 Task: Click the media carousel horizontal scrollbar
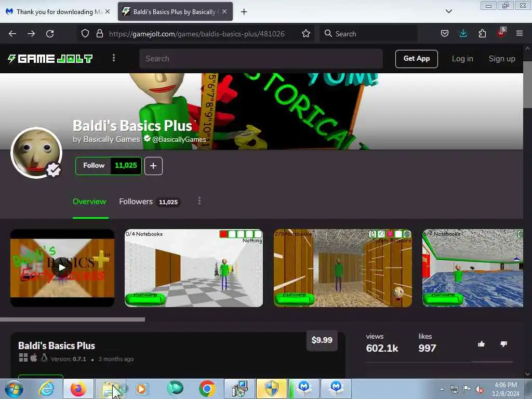72,320
